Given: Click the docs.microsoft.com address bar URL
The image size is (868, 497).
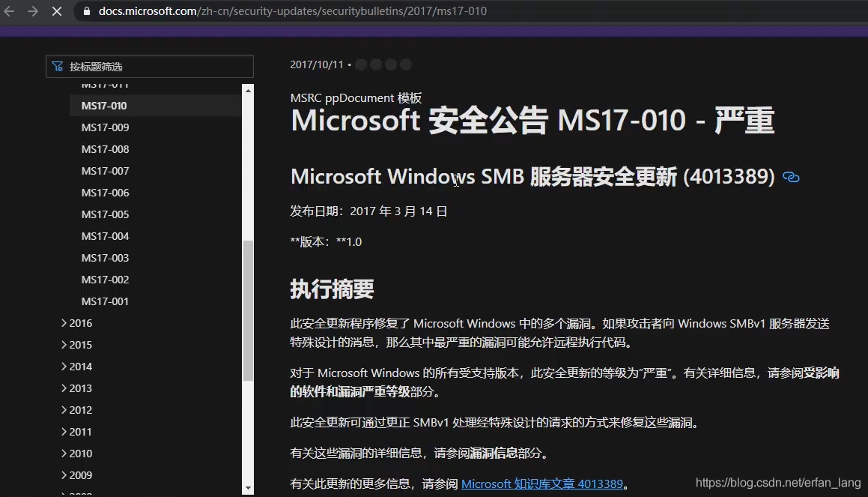Looking at the screenshot, I should [x=292, y=11].
